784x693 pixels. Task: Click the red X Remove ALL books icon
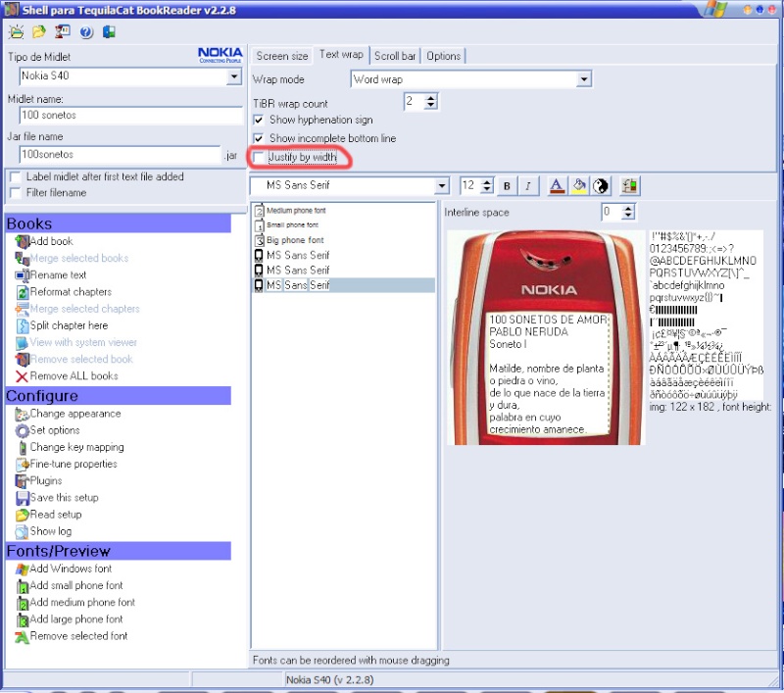click(x=22, y=376)
